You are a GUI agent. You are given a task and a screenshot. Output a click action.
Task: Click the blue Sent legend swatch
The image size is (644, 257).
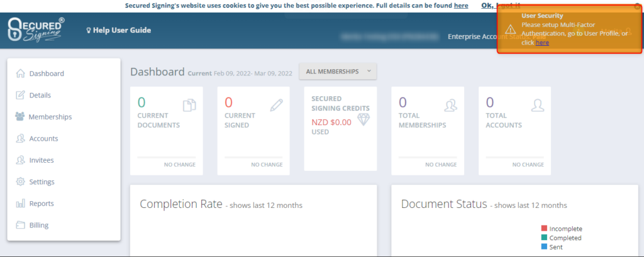click(x=544, y=247)
